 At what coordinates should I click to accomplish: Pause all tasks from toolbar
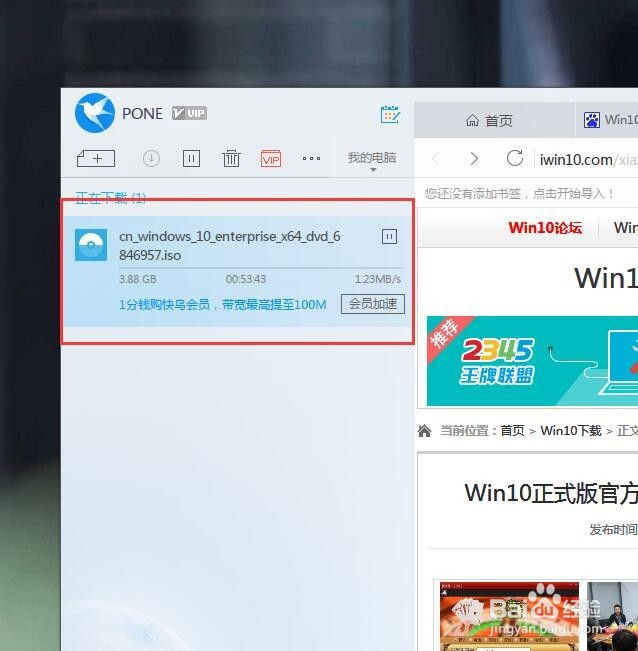coord(191,158)
